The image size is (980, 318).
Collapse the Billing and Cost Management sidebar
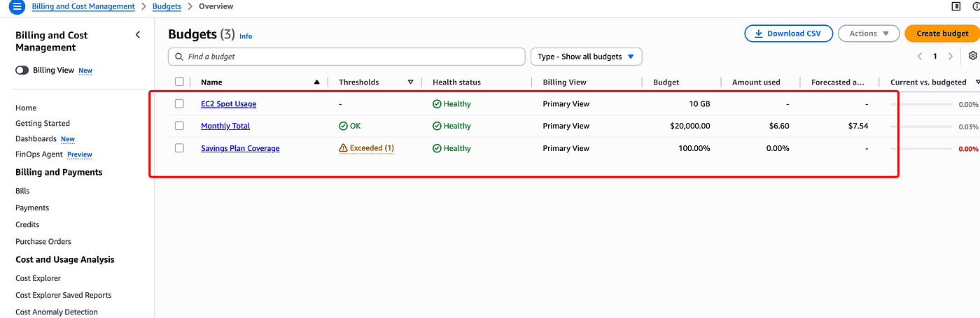point(138,35)
